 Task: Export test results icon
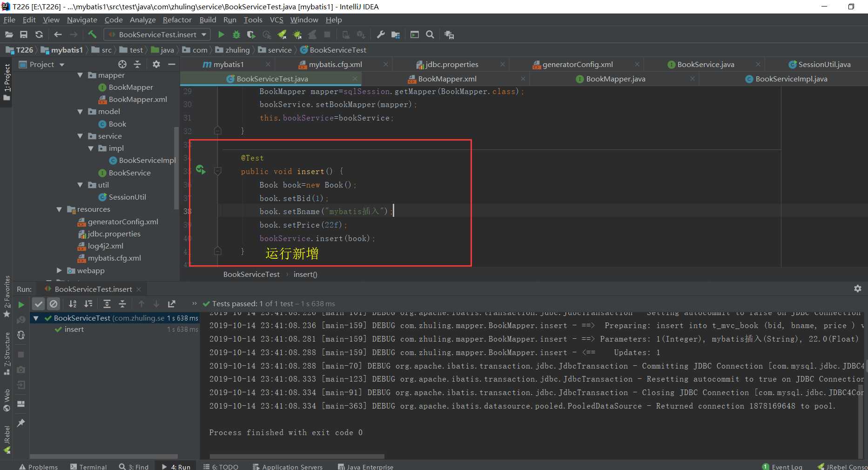(172, 304)
